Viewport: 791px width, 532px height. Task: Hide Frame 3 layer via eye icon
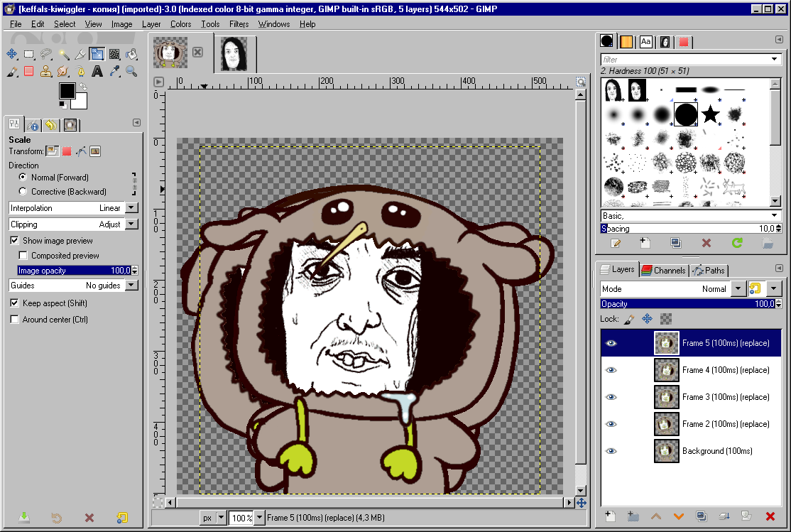point(611,397)
